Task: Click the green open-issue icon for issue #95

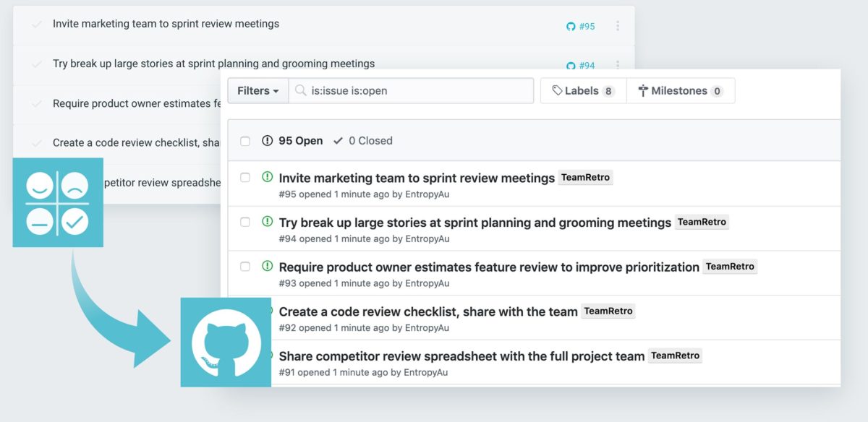Action: [266, 177]
